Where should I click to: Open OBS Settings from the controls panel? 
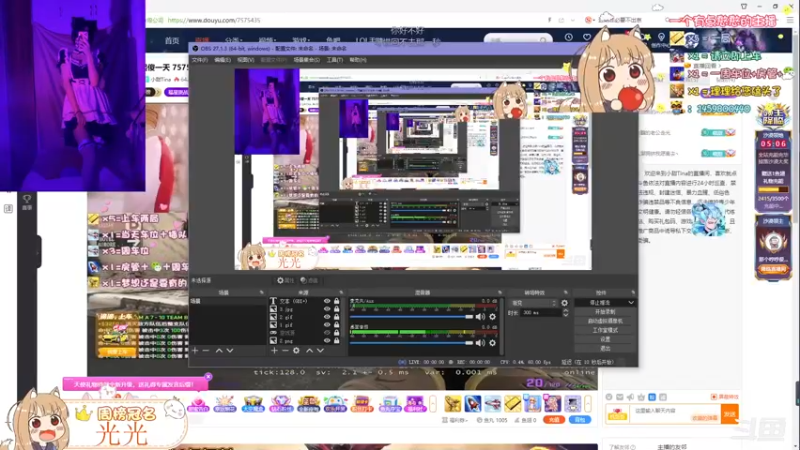coord(605,339)
